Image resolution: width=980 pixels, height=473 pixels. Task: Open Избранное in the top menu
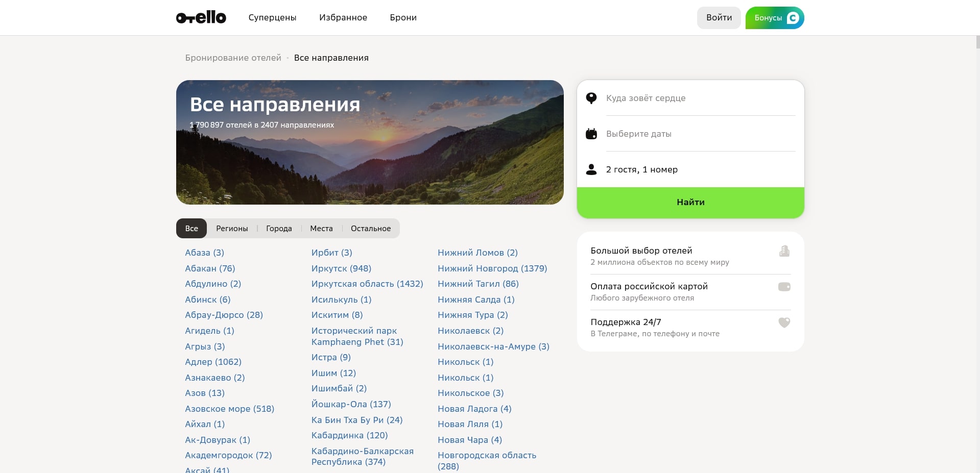point(343,18)
